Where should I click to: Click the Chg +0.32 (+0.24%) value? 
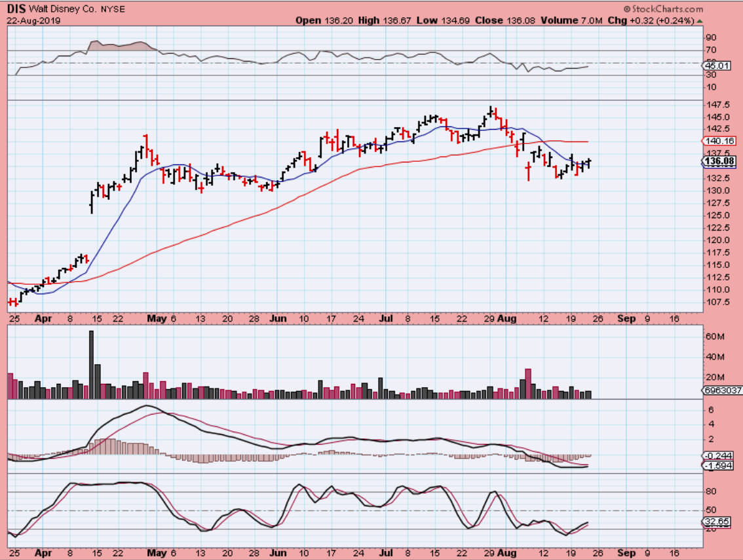(651, 20)
